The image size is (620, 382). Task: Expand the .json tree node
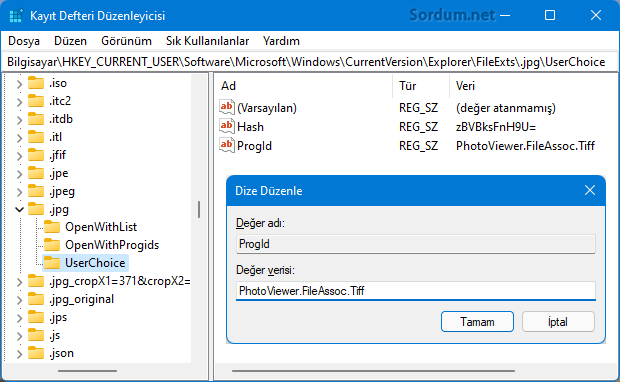(19, 354)
